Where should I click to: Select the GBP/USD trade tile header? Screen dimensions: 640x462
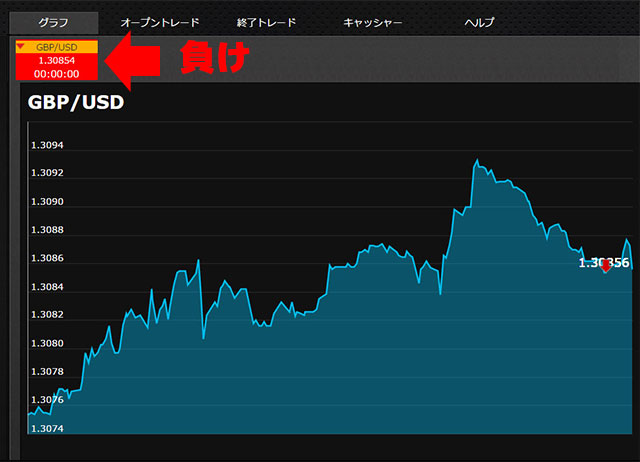(57, 47)
